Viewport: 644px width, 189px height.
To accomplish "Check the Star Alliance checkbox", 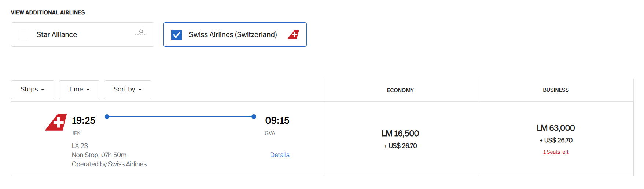I will (x=24, y=35).
